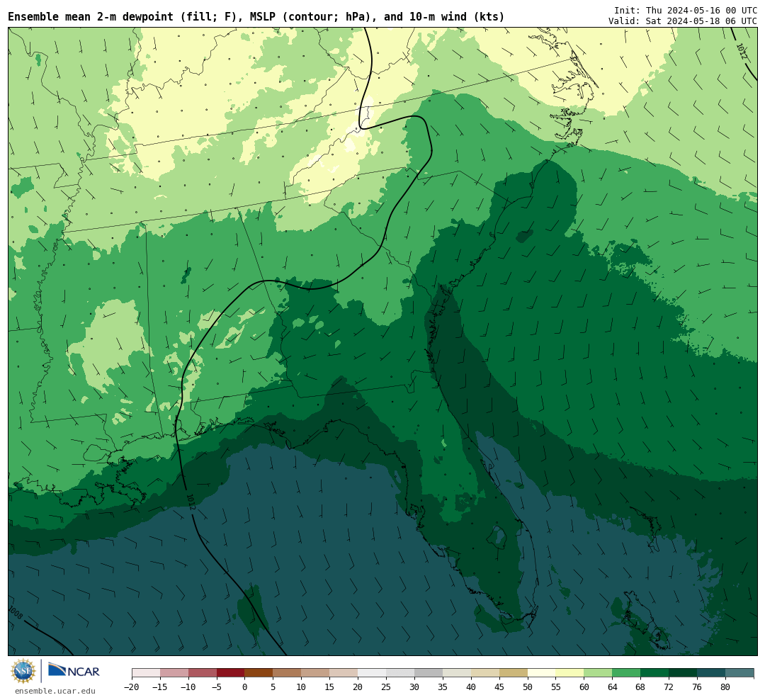Pick the colorbar swatch between 15 and 20
Viewport: 765px width, 700px height.
344,673
